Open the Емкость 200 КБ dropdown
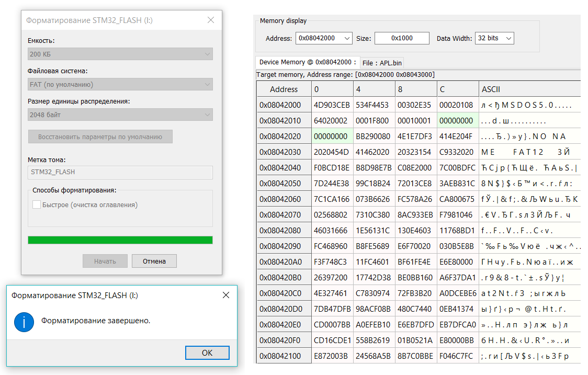Image resolution: width=588 pixels, height=375 pixels. 120,54
